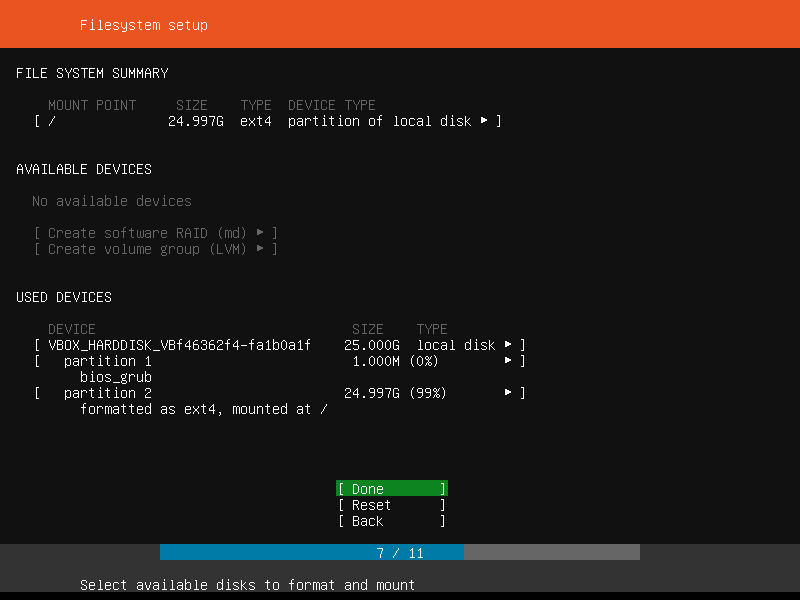800x600 pixels.
Task: Select the Back button
Action: [x=390, y=520]
